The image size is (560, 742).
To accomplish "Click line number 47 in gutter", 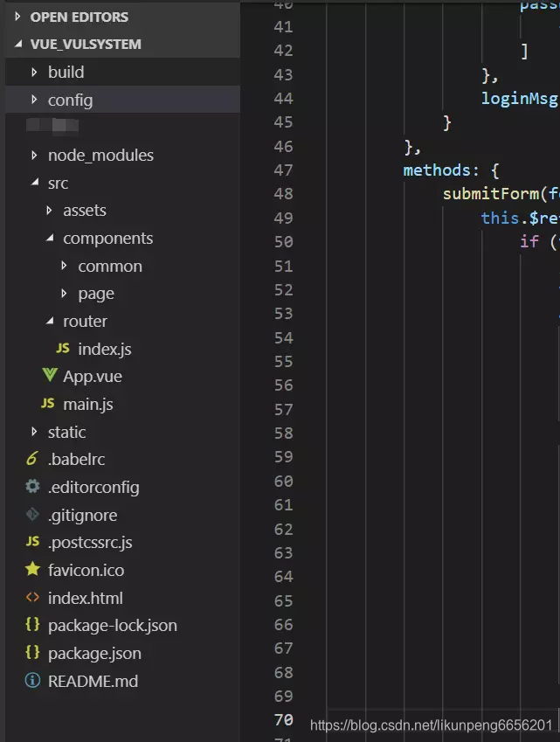I will [x=283, y=170].
